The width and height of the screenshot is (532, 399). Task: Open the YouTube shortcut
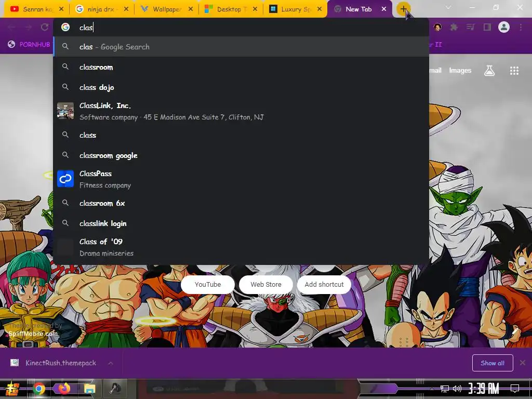click(x=208, y=285)
